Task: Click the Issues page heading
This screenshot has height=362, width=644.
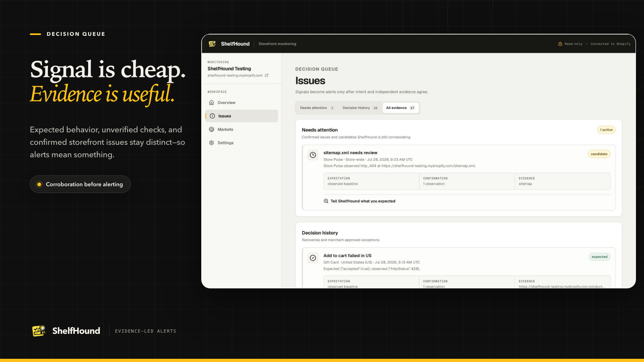Action: [x=310, y=81]
